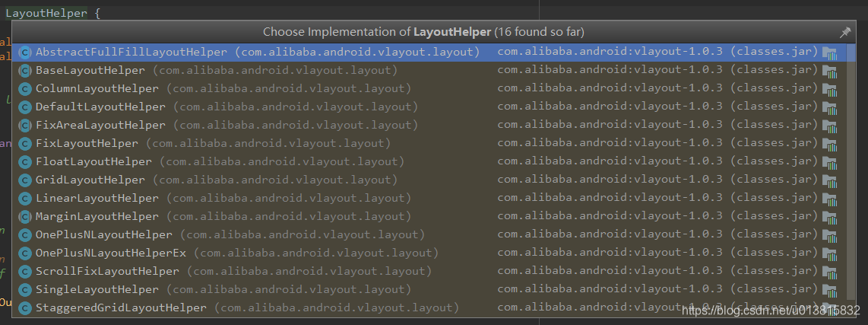
Task: Click library icon on GridLayoutHelper row
Action: click(829, 181)
